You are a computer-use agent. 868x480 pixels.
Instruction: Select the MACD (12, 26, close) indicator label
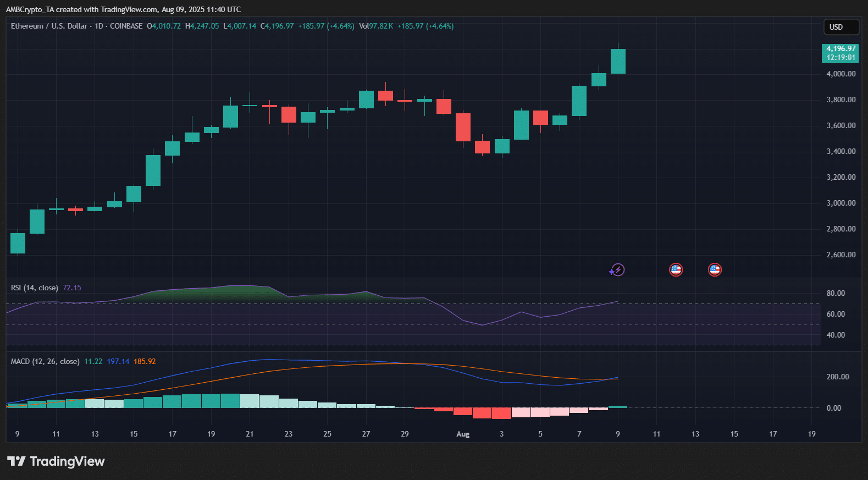click(x=45, y=362)
